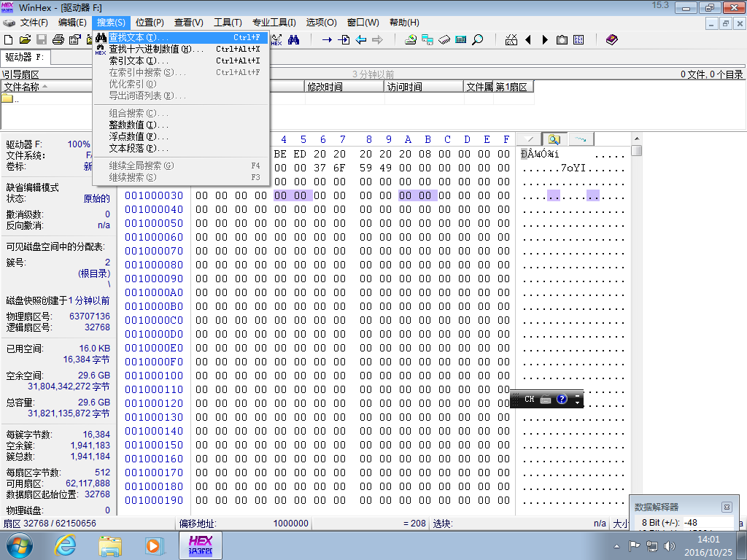Click the binoculars toolbar icon beside the HEX icon

(x=293, y=39)
